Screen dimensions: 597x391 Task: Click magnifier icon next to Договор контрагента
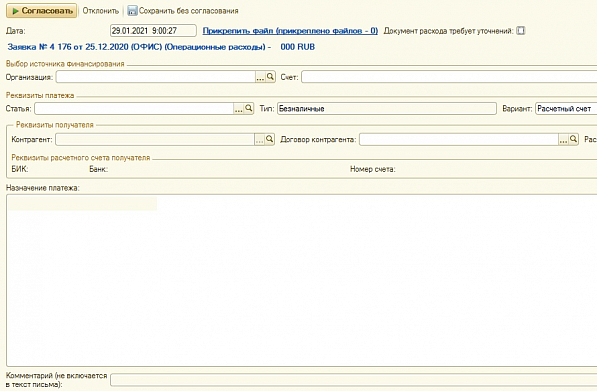(574, 139)
